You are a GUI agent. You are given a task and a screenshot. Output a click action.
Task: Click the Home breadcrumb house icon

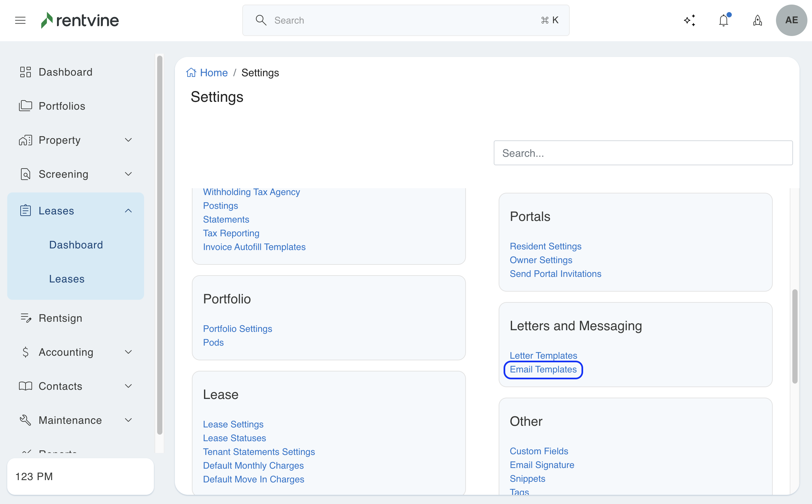[191, 73]
